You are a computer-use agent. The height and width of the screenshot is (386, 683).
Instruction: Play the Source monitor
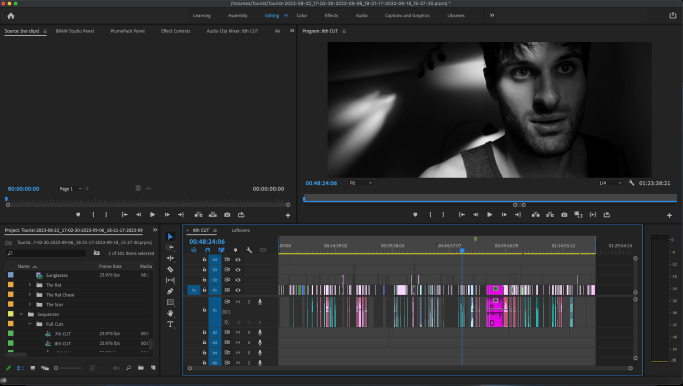(152, 215)
